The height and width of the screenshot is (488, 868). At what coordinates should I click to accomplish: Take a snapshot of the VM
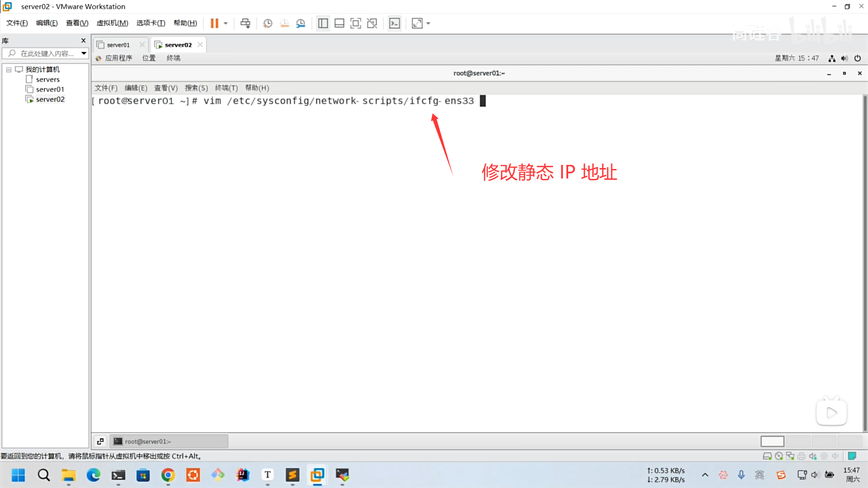[268, 23]
